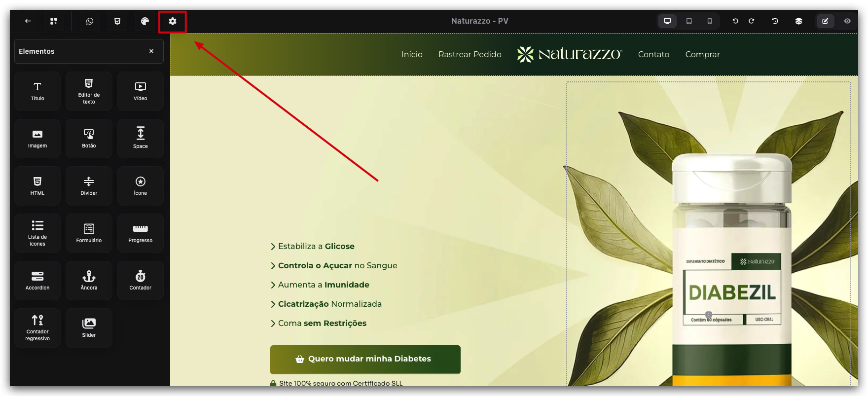Select the Slider element

click(89, 328)
